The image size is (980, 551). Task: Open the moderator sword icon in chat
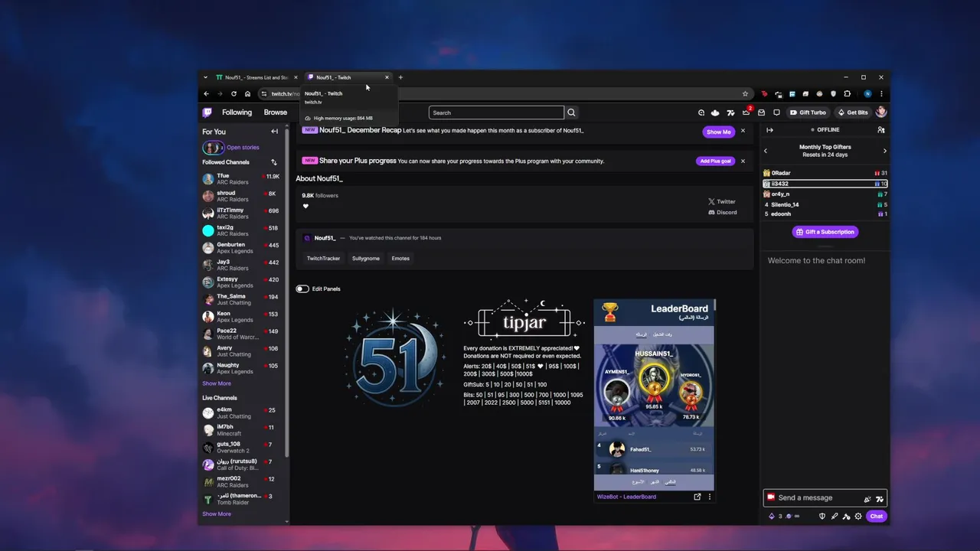835,517
